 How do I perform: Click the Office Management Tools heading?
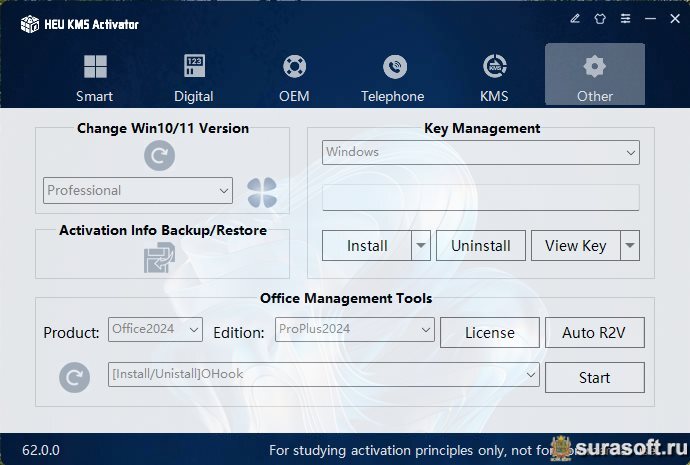pyautogui.click(x=346, y=298)
